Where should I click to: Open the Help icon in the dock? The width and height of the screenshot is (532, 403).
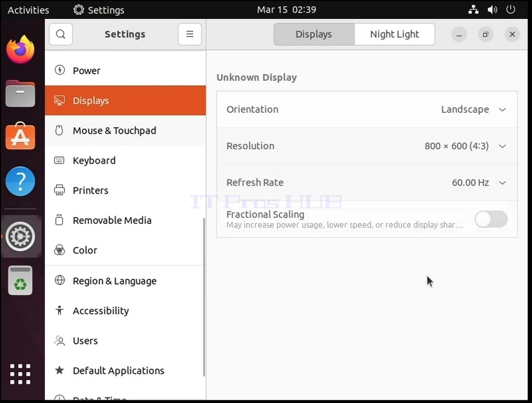[x=20, y=181]
